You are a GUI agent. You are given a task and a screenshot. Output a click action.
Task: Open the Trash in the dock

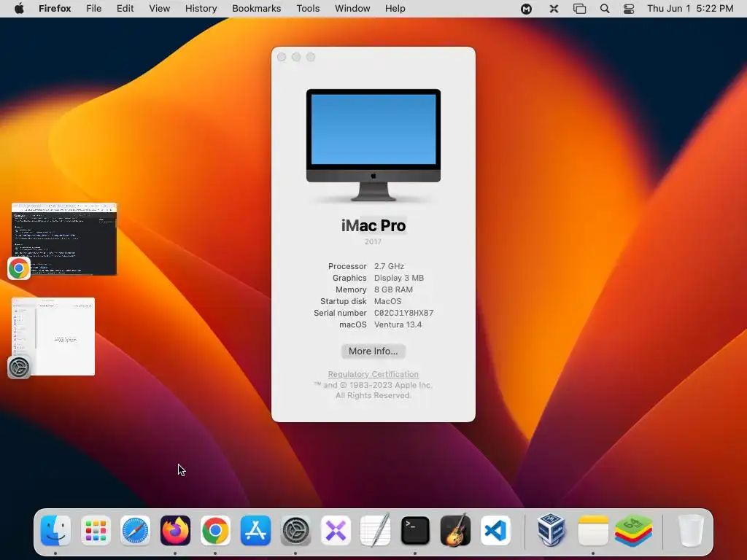pyautogui.click(x=690, y=530)
